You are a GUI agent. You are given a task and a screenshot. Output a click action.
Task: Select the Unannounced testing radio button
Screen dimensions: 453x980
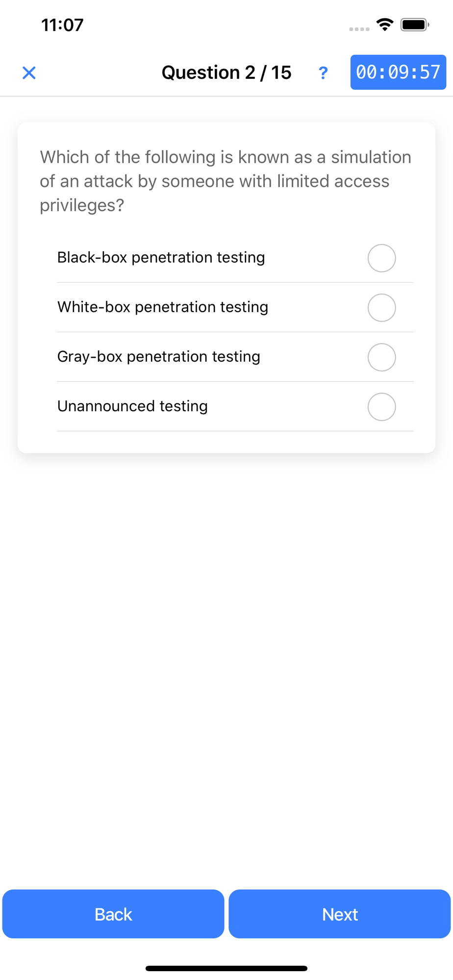(381, 407)
